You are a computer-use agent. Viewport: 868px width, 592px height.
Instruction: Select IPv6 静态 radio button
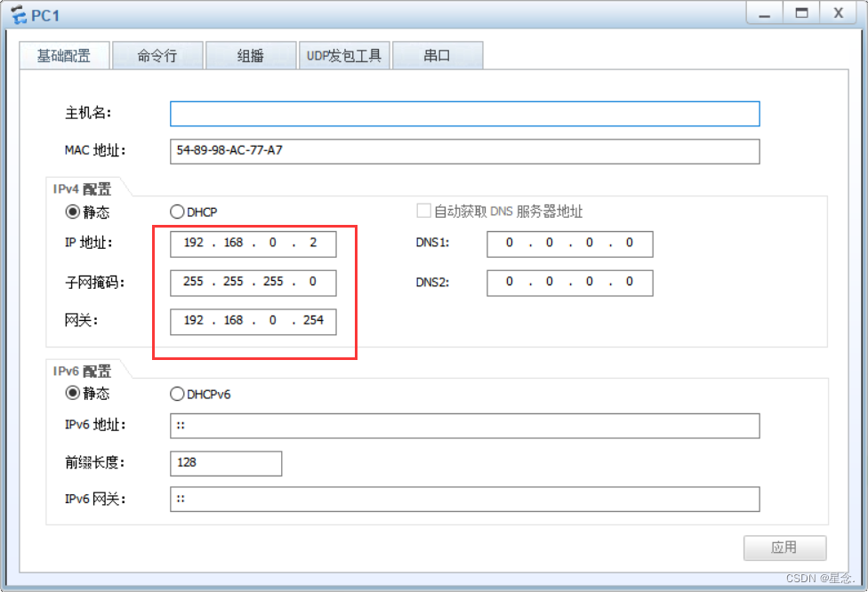73,393
